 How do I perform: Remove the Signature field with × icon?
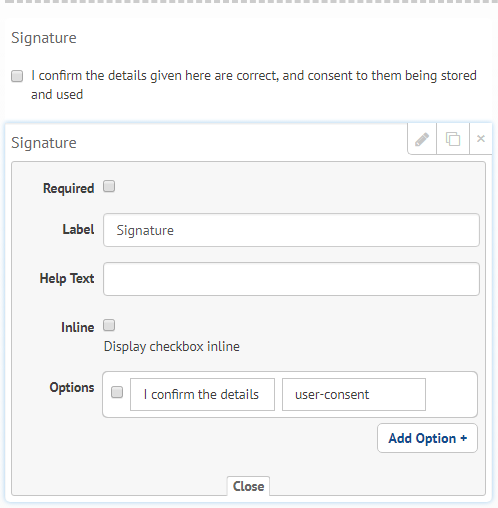480,139
